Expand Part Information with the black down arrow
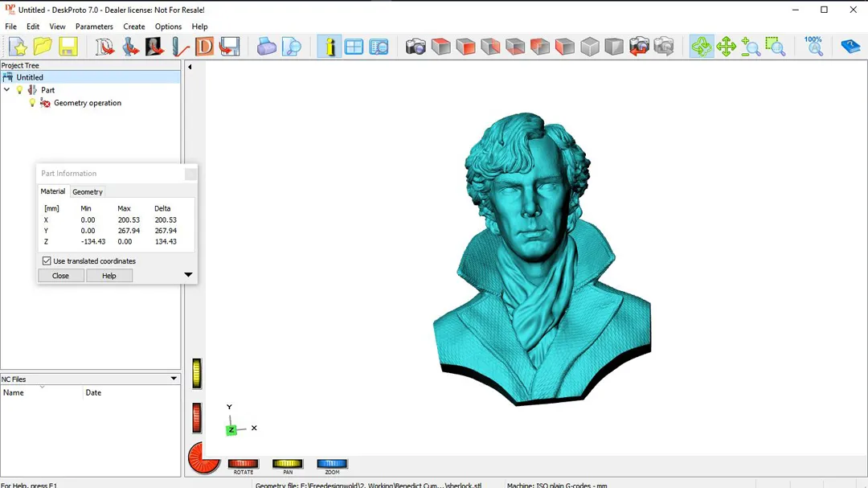This screenshot has width=868, height=488. coord(188,275)
